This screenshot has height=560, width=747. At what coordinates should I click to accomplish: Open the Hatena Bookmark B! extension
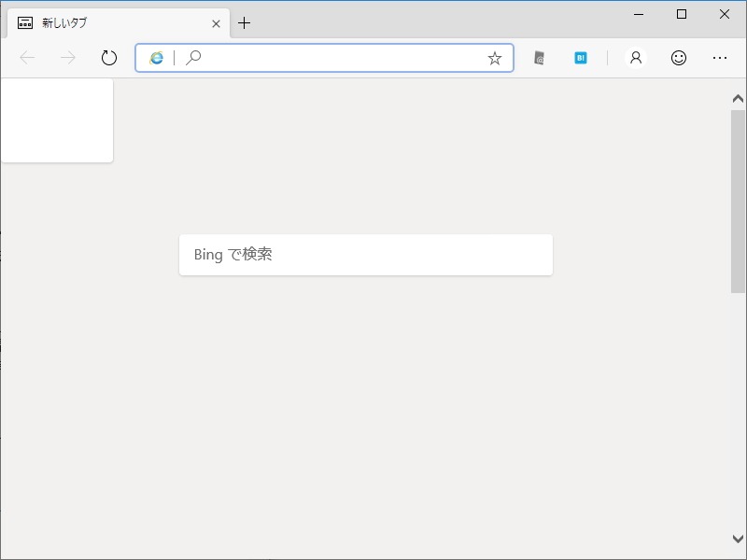tap(581, 58)
